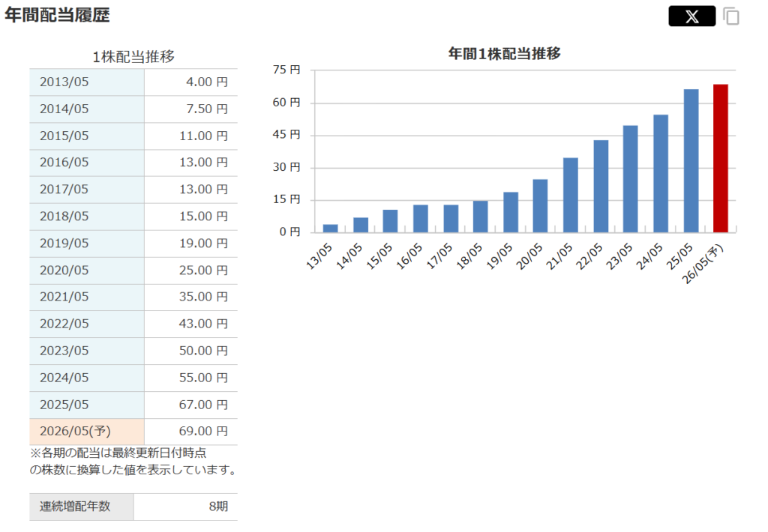The image size is (768, 532).
Task: Click the copy icon beside X button
Action: click(x=731, y=16)
